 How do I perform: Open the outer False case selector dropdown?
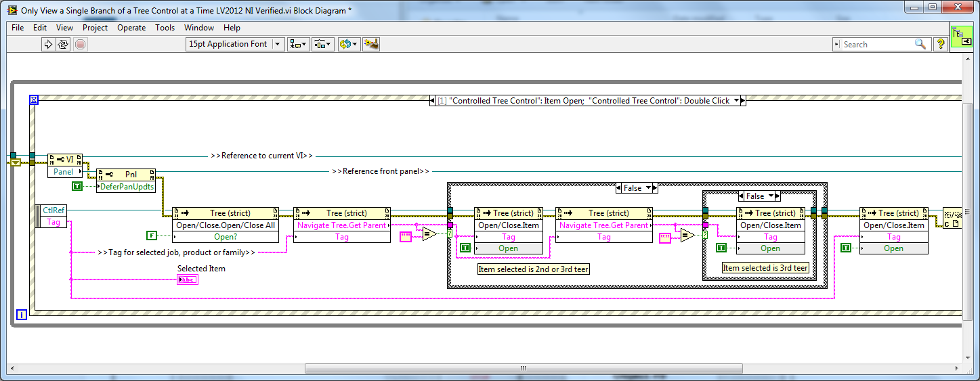point(647,188)
